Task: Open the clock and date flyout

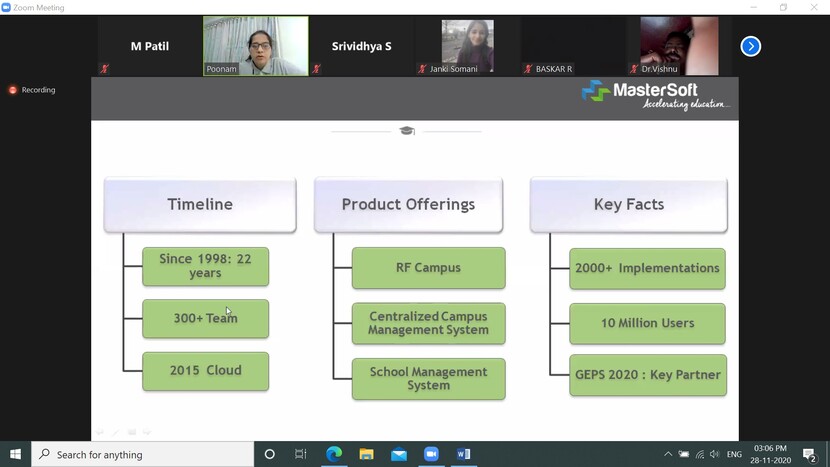Action: 771,454
